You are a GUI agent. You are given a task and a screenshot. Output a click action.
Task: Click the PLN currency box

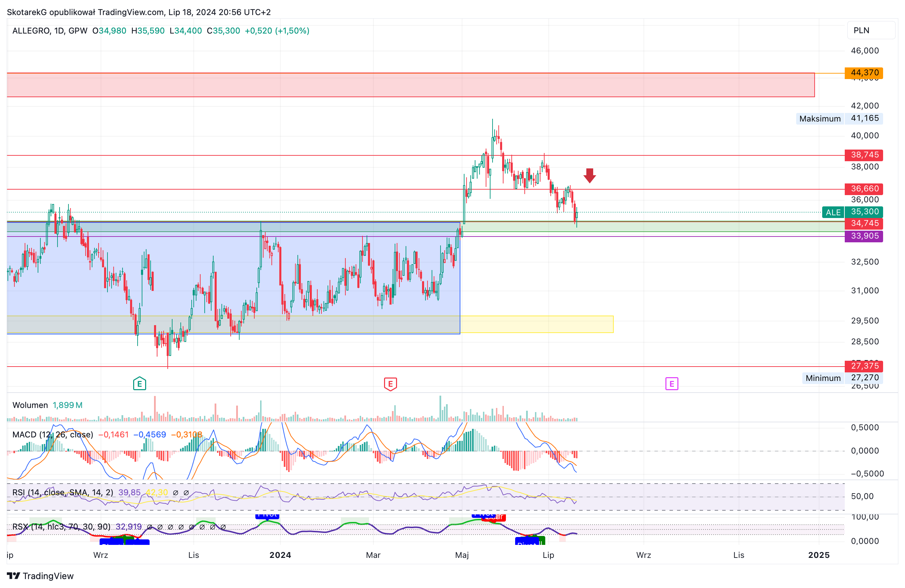point(871,30)
